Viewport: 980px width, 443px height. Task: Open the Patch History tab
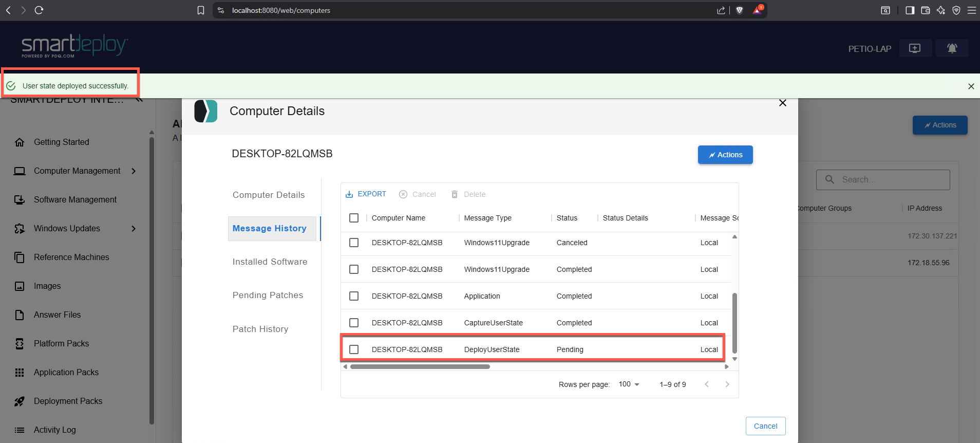pyautogui.click(x=260, y=329)
